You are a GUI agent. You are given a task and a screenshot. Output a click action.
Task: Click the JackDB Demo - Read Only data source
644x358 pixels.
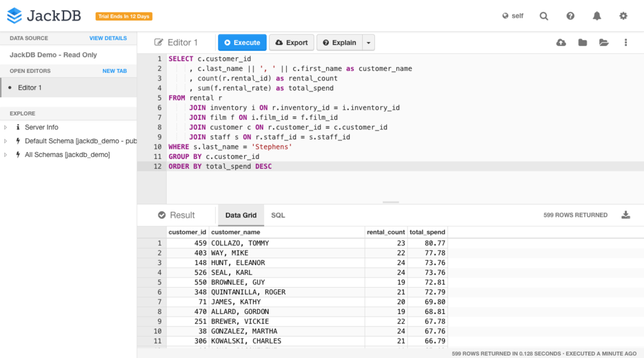point(53,55)
